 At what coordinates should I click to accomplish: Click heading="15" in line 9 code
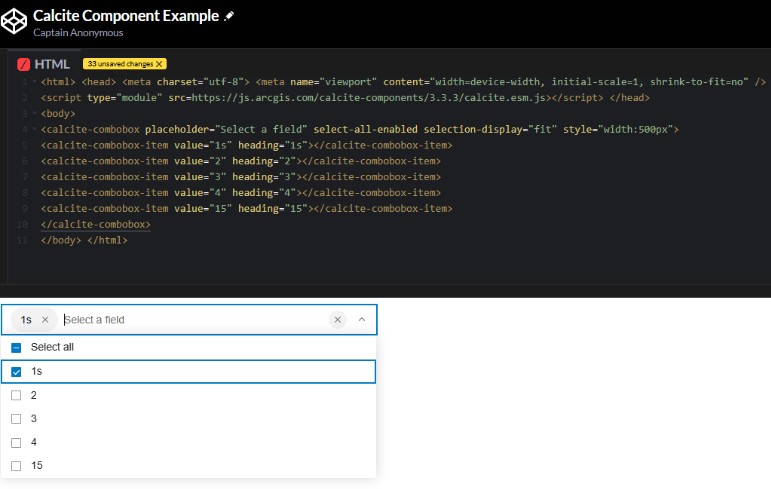273,209
